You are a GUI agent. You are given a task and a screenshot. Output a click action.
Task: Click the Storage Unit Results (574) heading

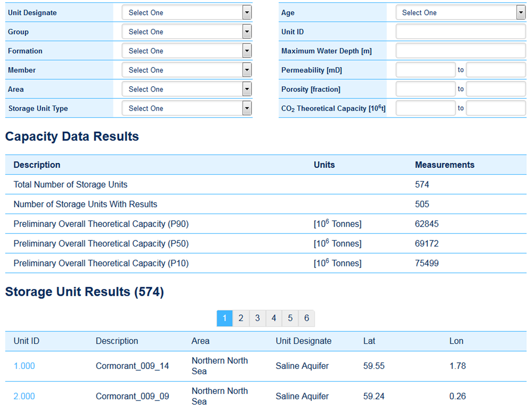[85, 292]
